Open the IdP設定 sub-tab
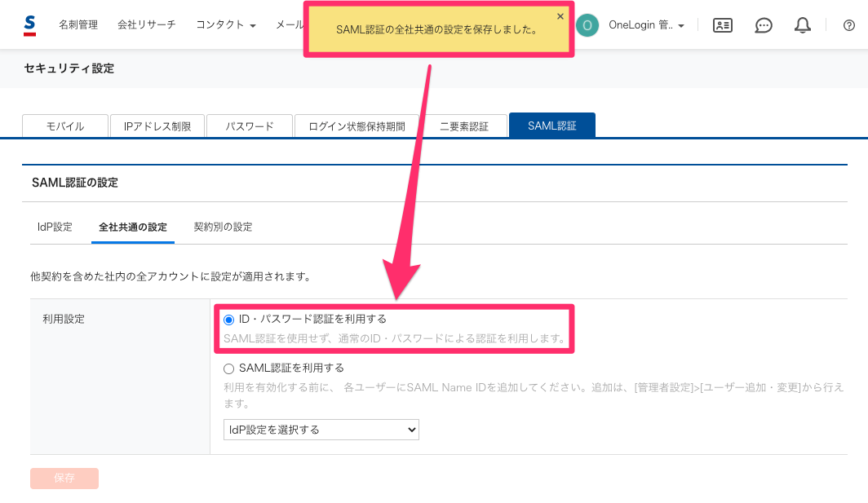 click(x=55, y=227)
